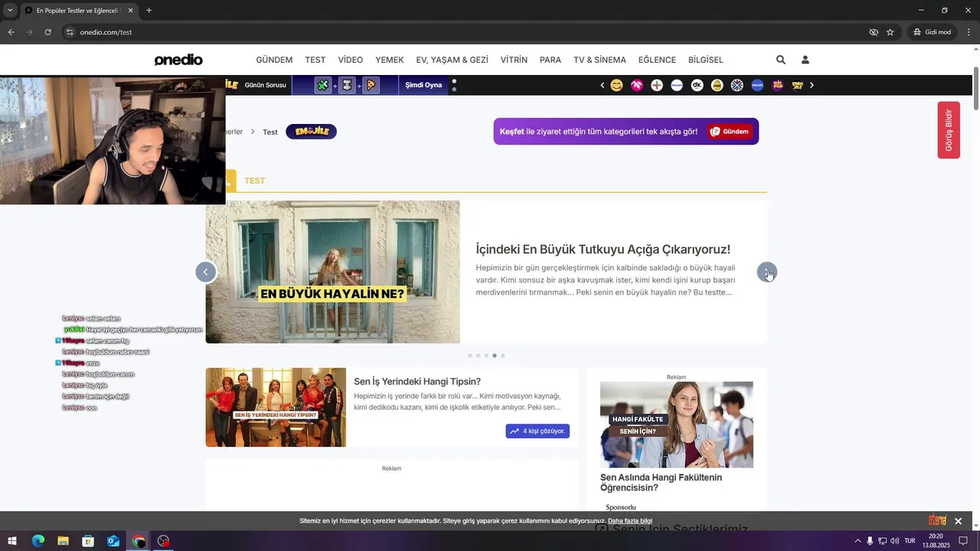Click the green puzzle piece game icon
This screenshot has height=551, width=980.
(x=323, y=85)
